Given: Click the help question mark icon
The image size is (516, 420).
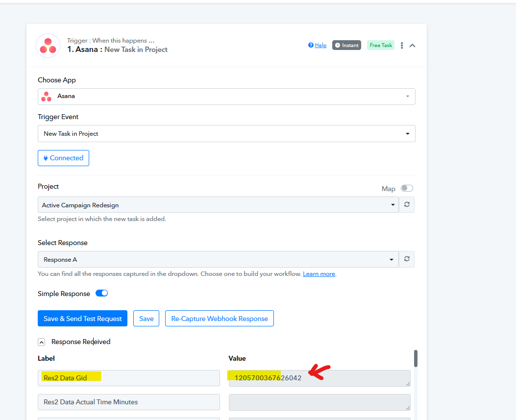Looking at the screenshot, I should click(311, 45).
